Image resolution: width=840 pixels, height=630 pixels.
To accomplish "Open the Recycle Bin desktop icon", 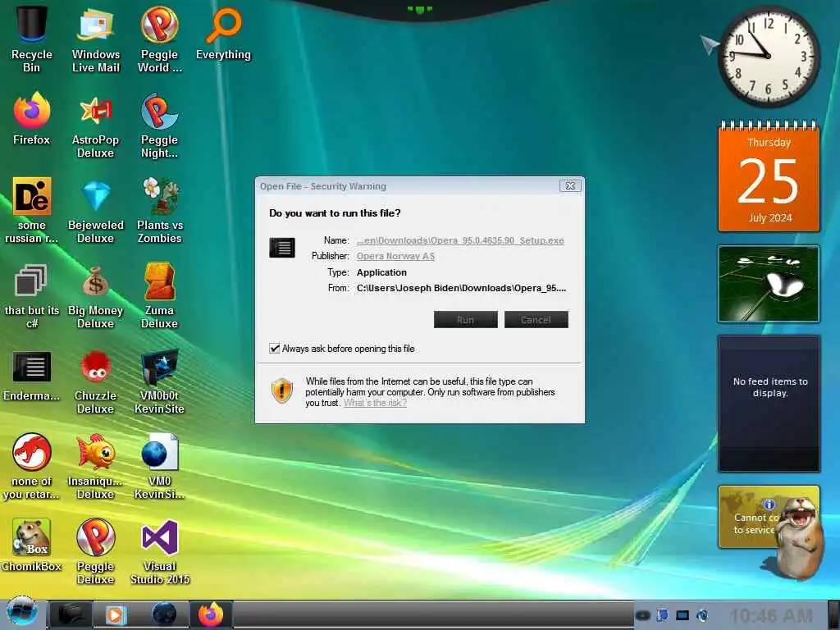I will point(32,39).
